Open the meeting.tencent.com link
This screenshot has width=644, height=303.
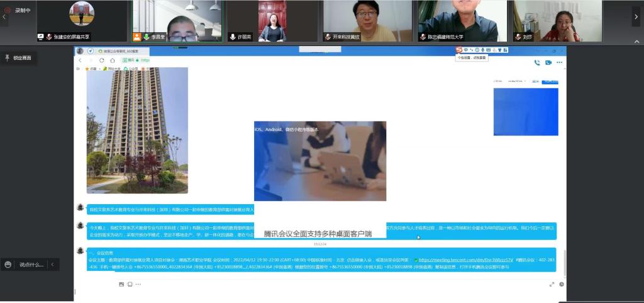tap(466, 260)
